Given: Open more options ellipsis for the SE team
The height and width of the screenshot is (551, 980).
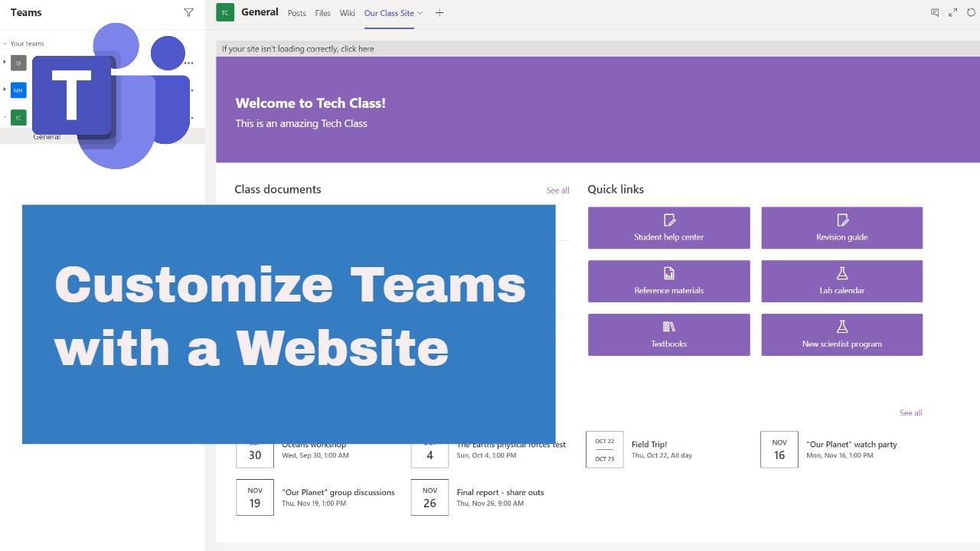Looking at the screenshot, I should point(189,63).
